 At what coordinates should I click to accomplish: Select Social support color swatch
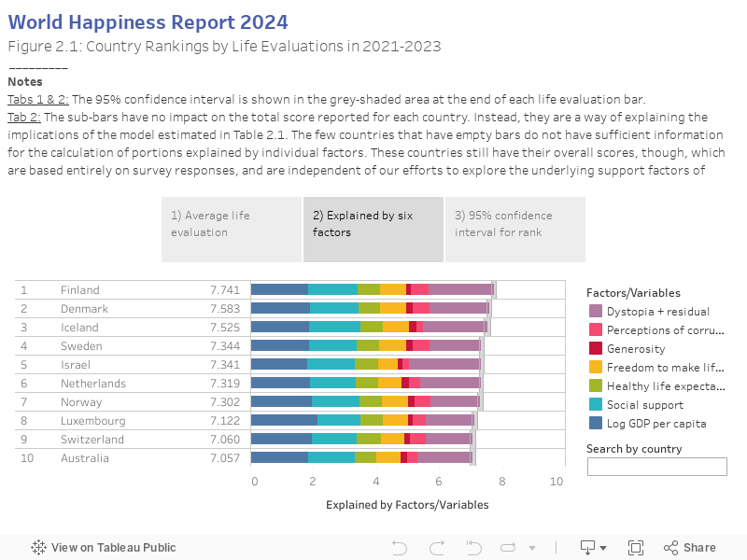point(596,405)
